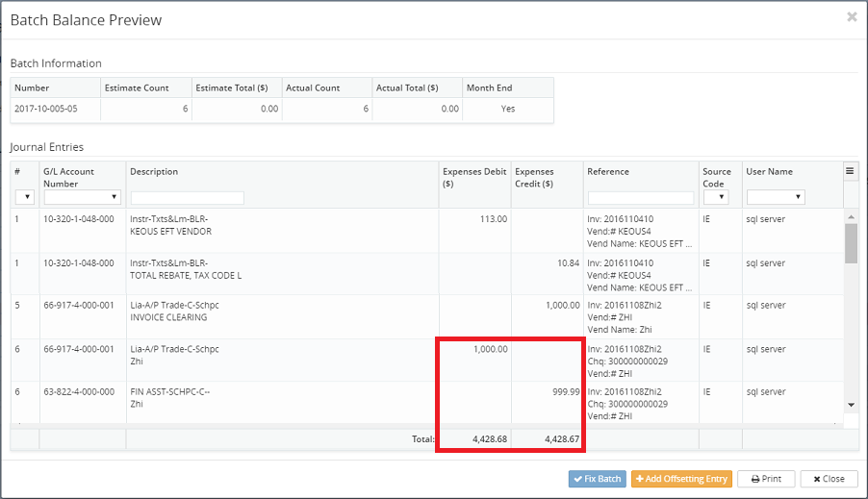This screenshot has width=868, height=499.
Task: Open the # column filter dropdown
Action: (x=24, y=197)
